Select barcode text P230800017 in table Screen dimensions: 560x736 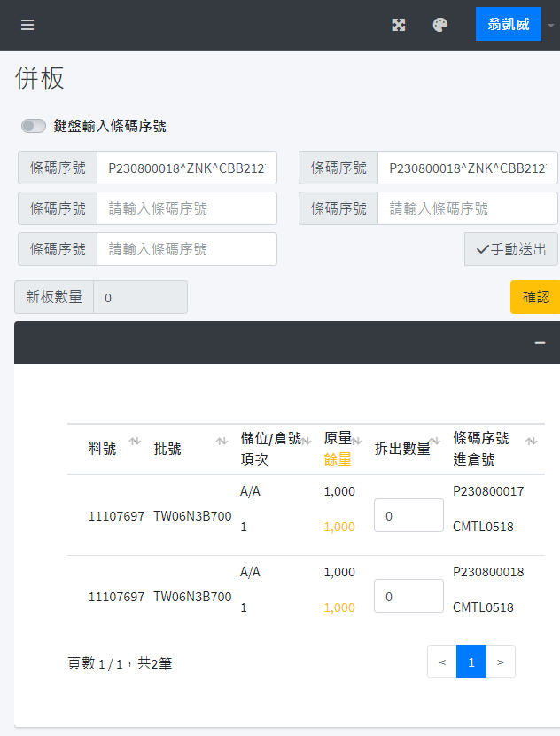point(488,491)
